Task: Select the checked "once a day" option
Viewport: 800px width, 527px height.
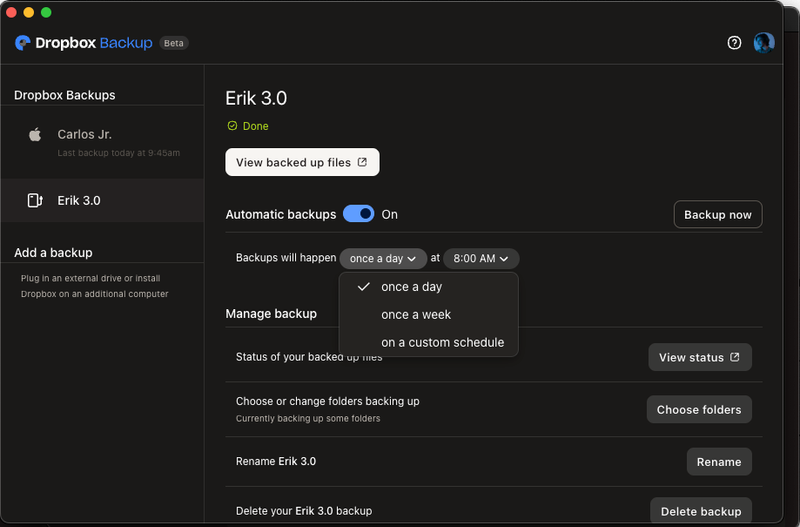Action: coord(411,287)
